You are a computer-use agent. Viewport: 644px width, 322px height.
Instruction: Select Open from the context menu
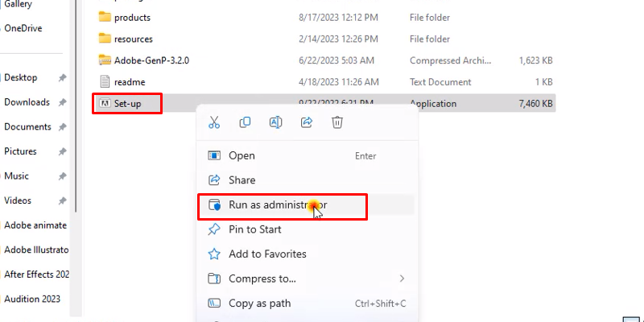(308, 155)
